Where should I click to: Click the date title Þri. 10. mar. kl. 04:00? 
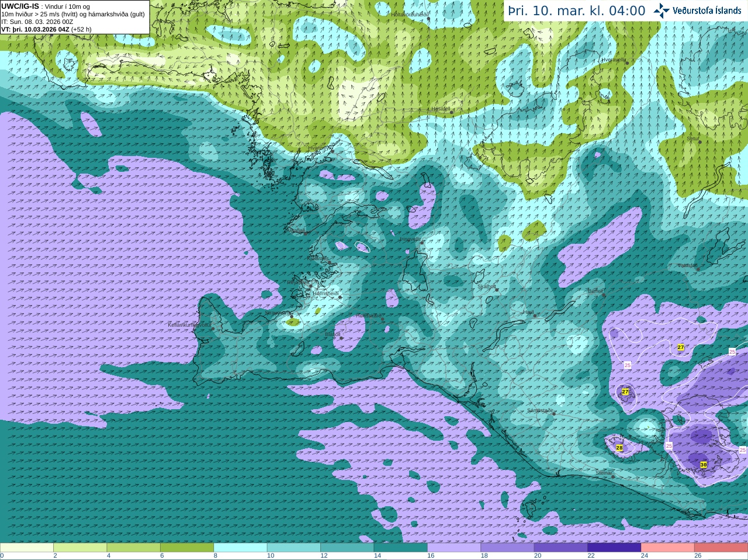[577, 11]
